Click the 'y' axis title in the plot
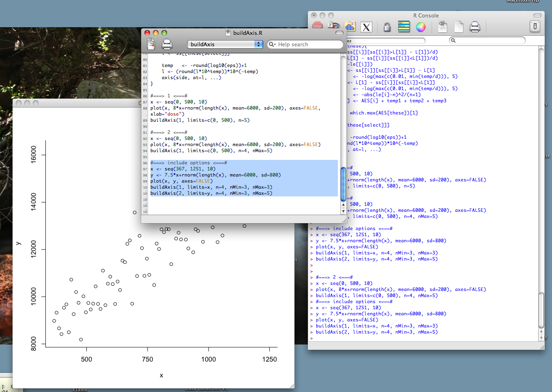Viewport: 552px width, 392px height. coord(18,243)
